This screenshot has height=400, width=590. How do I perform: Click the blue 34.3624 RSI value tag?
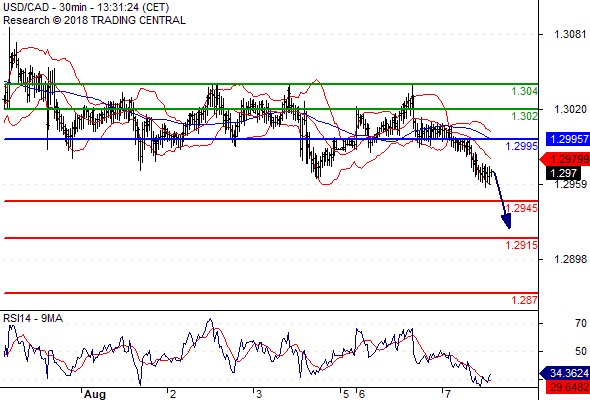pyautogui.click(x=565, y=373)
